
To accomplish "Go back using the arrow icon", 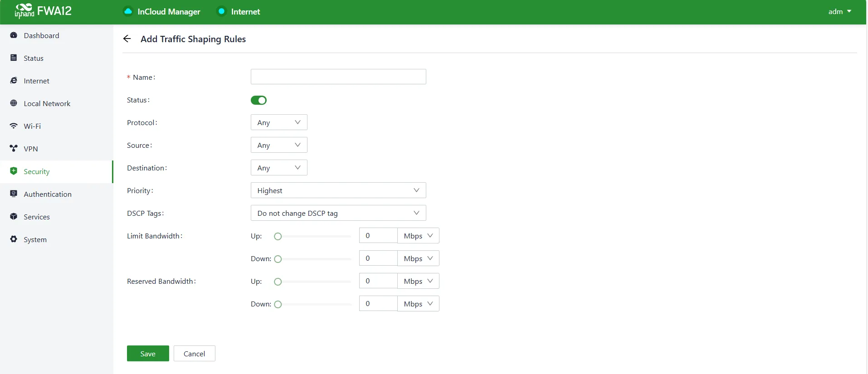I will point(127,39).
